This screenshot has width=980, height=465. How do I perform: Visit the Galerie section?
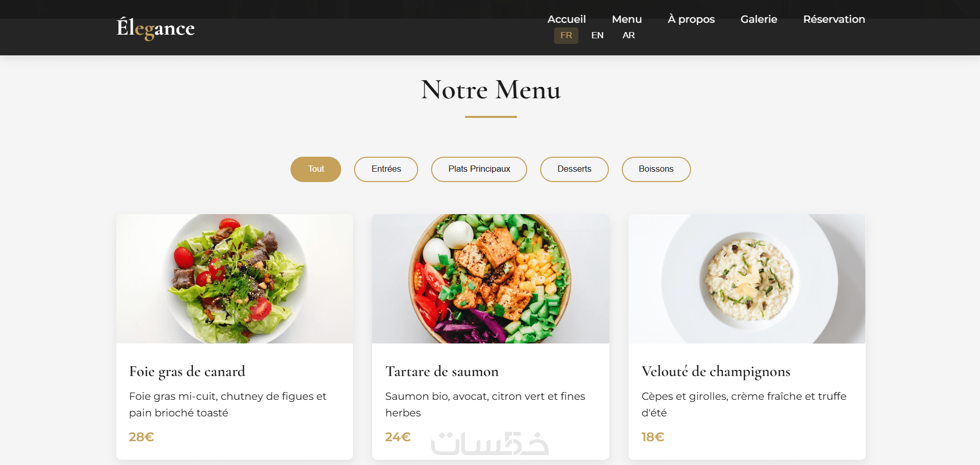(x=759, y=19)
